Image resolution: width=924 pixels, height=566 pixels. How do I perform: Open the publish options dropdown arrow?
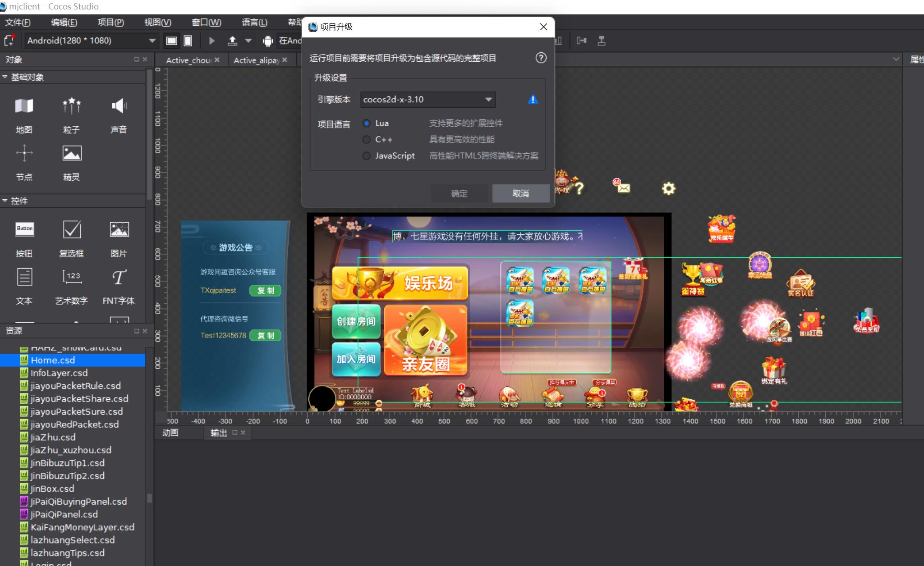coord(248,41)
